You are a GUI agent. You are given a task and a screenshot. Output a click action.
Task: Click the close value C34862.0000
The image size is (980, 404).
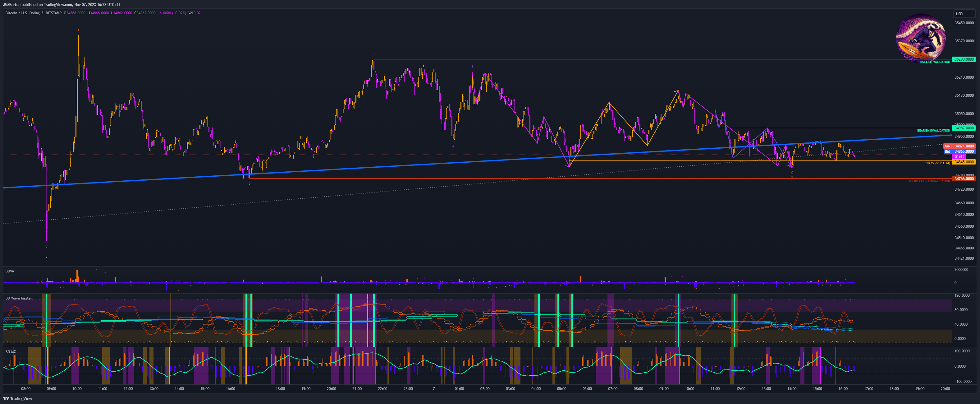144,13
